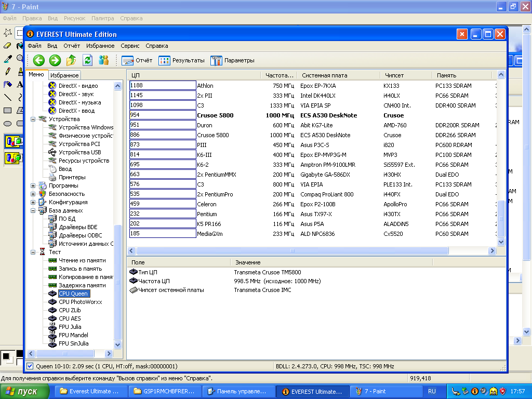Open Чтение из памяти benchmark
This screenshot has height=399, width=532.
[82, 260]
